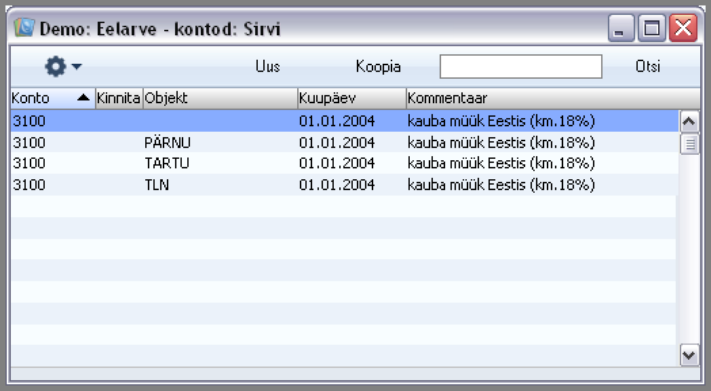The image size is (711, 391).
Task: Click the vertical scrollbar thumb
Action: tap(690, 144)
